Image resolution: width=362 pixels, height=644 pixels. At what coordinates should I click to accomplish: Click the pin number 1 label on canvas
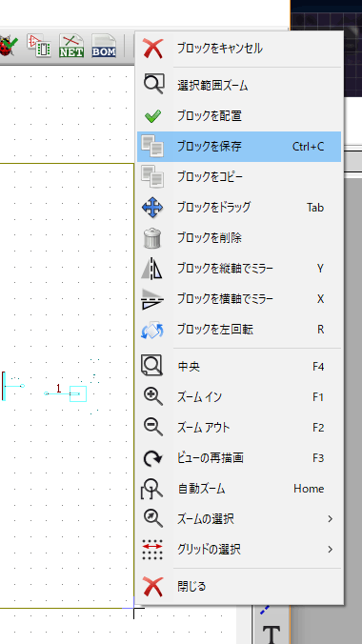click(x=59, y=388)
